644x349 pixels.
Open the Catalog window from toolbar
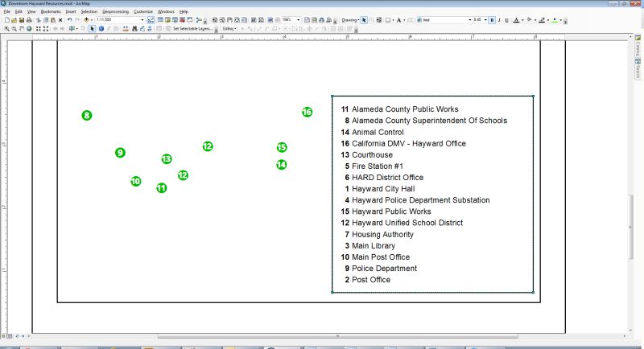point(167,19)
